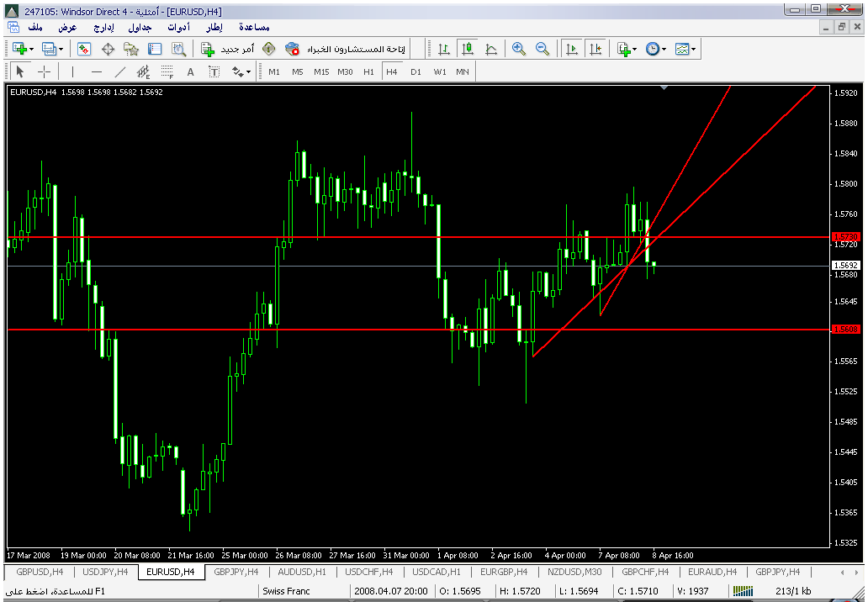This screenshot has height=602, width=868.
Task: Open the Strategy Tester magnifier icon
Action: [x=178, y=50]
